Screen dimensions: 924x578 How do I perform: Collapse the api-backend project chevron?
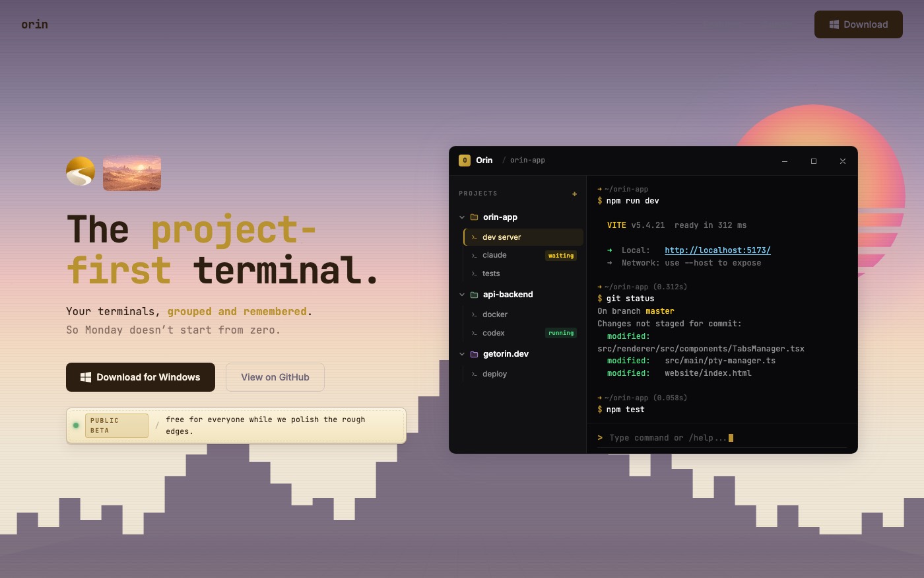[462, 295]
